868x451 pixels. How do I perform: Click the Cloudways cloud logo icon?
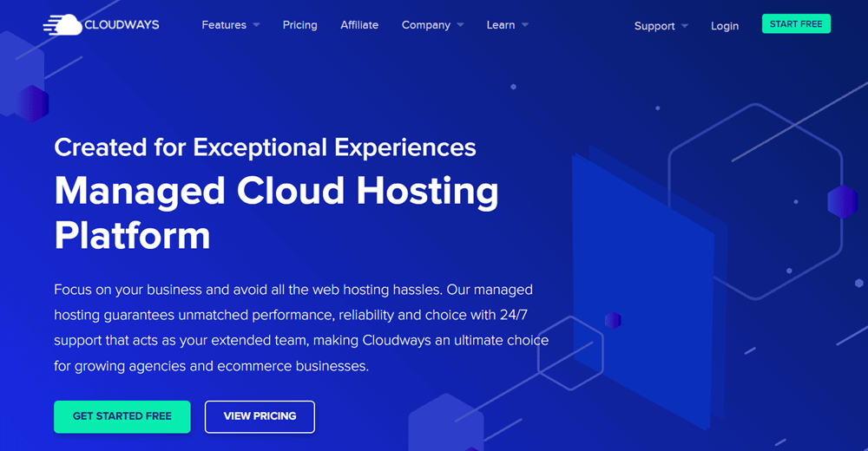(x=62, y=25)
